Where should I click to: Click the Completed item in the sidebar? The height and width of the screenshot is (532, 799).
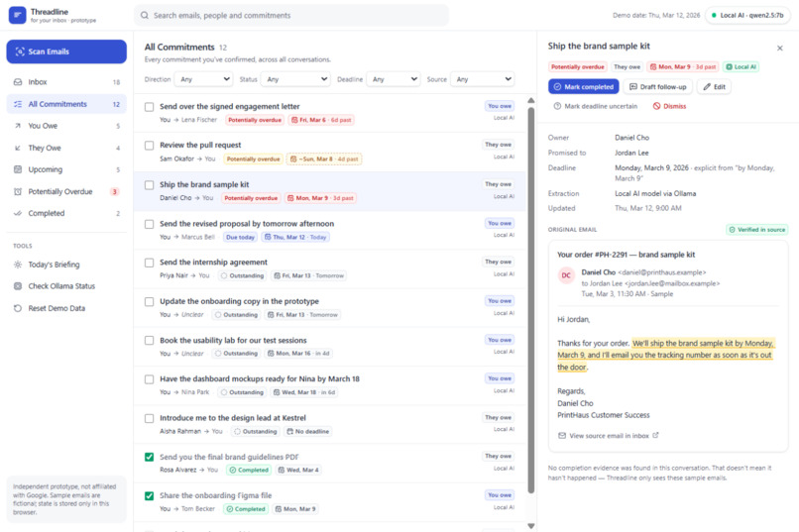click(66, 213)
